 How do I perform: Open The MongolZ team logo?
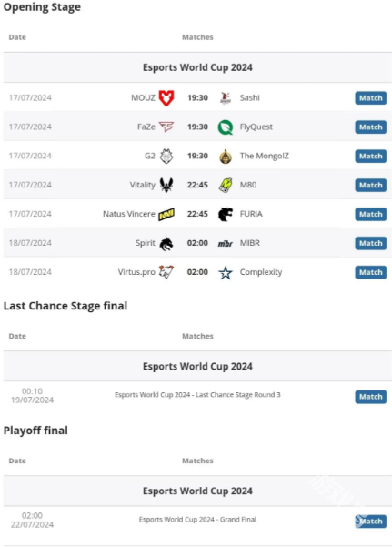(x=226, y=157)
